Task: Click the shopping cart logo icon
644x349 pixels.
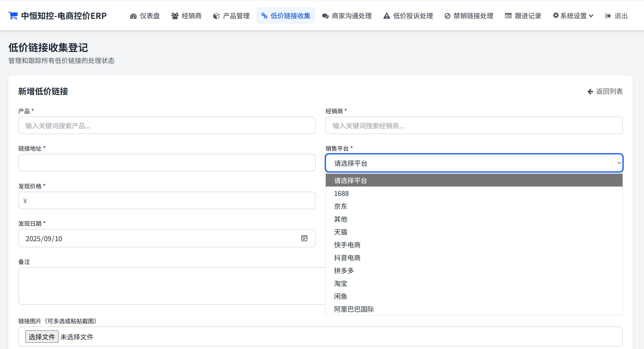Action: tap(13, 16)
